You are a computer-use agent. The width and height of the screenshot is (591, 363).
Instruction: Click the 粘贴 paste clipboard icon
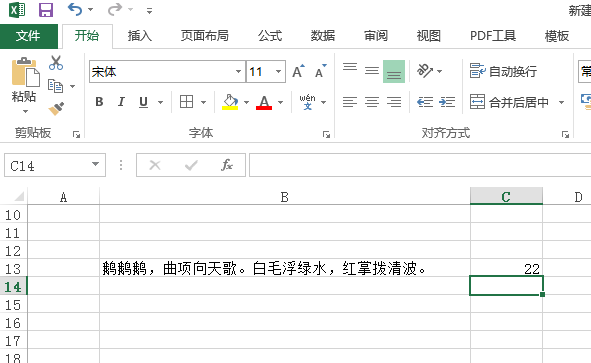click(x=25, y=72)
